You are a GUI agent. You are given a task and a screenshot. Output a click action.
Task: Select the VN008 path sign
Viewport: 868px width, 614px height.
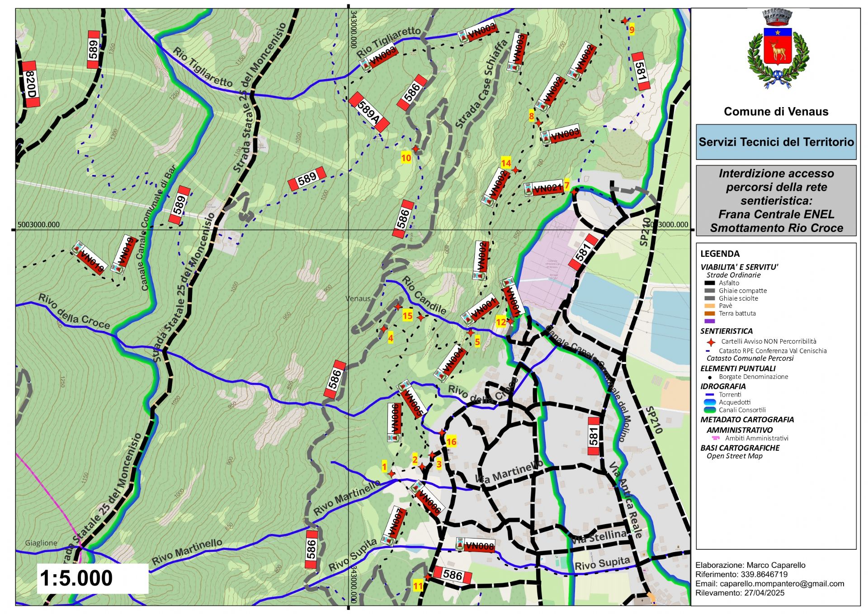tap(475, 545)
